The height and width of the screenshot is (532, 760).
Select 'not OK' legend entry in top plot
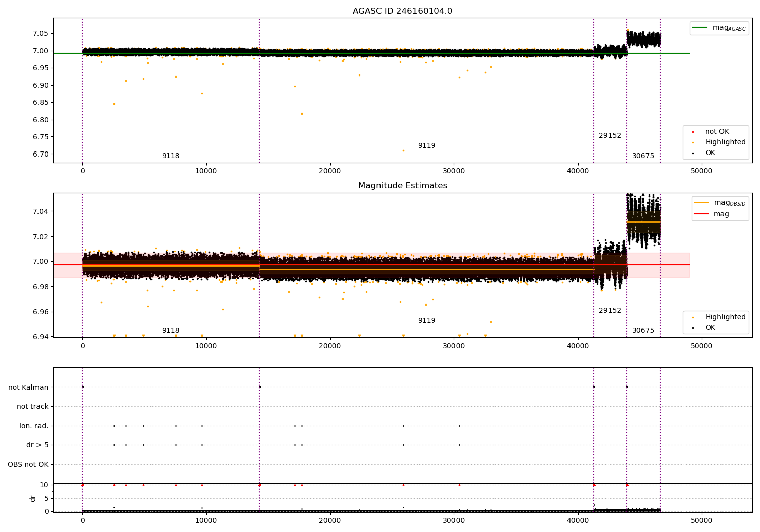(717, 131)
